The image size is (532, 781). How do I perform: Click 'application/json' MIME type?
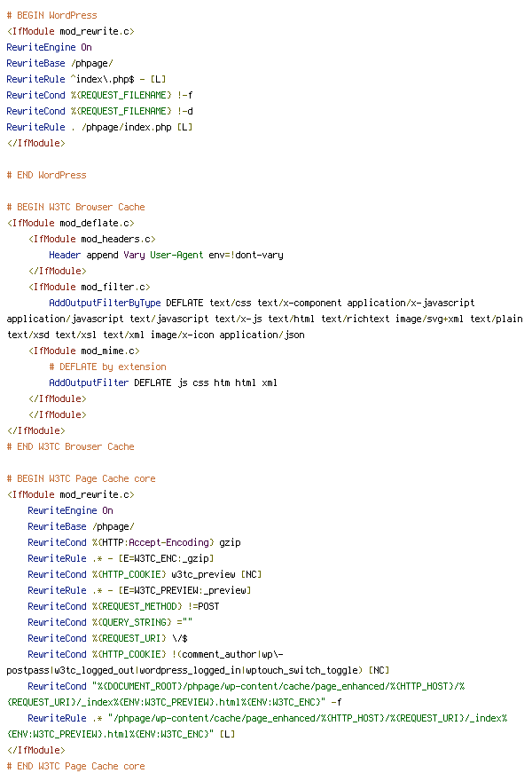pos(262,335)
